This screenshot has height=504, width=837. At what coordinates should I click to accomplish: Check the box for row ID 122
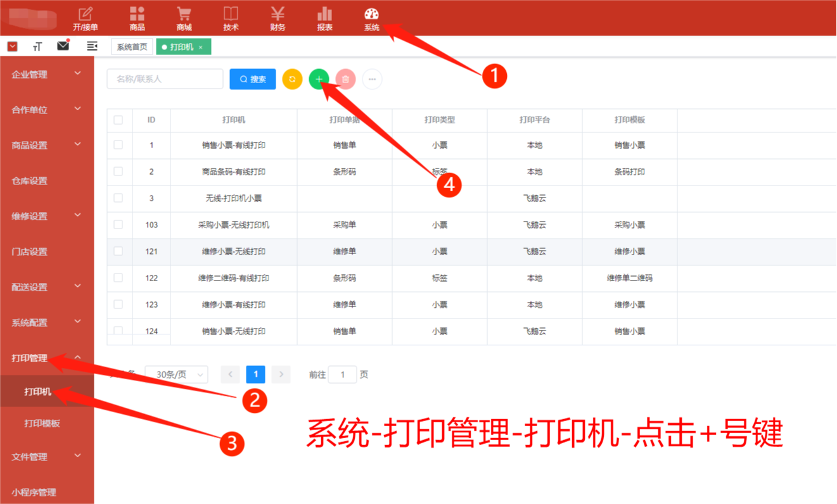pos(118,278)
